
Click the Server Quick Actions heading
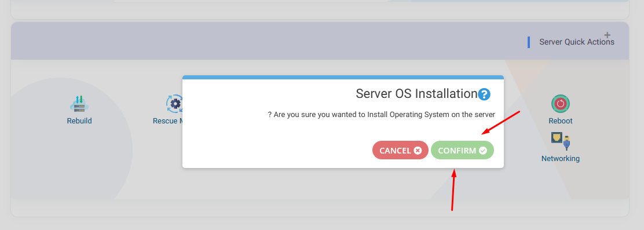click(x=577, y=42)
